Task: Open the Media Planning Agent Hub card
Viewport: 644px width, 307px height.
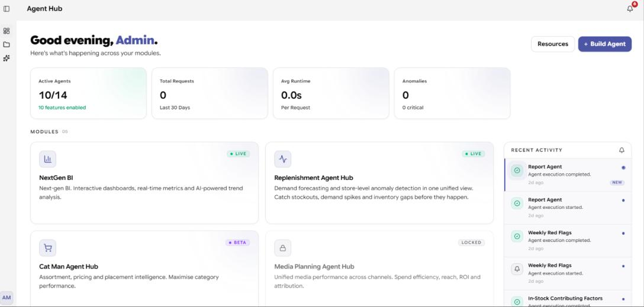Action: point(379,269)
